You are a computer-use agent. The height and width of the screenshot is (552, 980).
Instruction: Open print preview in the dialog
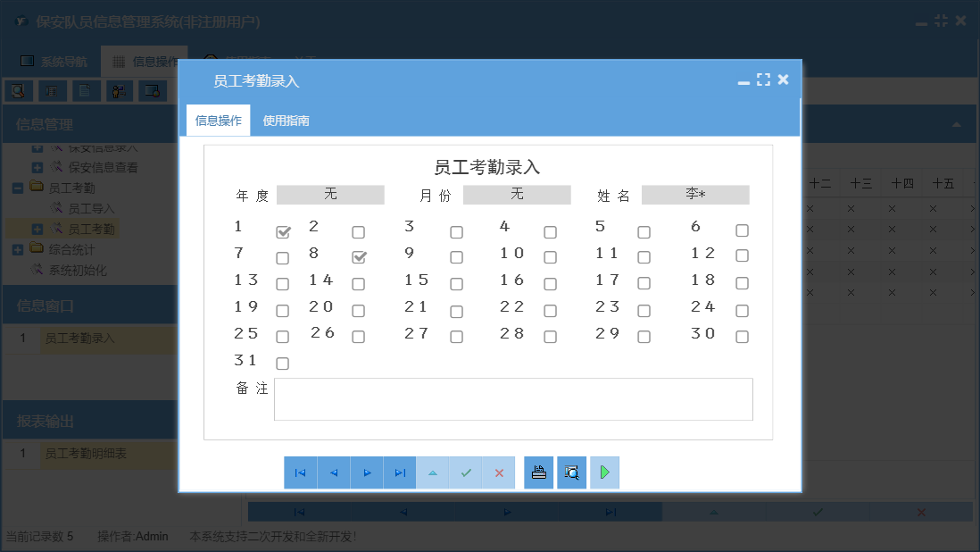(571, 472)
